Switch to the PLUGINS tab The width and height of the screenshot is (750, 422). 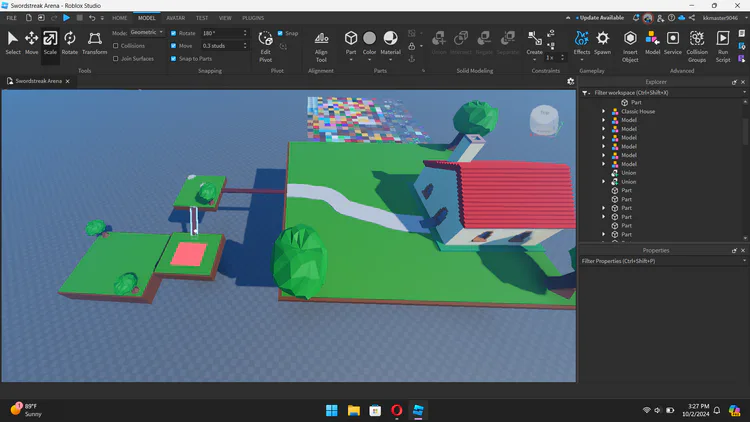click(253, 18)
